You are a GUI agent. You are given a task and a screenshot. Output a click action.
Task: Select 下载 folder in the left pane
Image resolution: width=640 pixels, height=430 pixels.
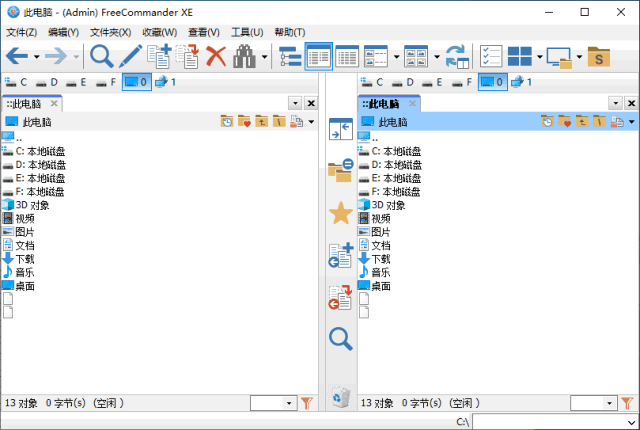[x=24, y=258]
